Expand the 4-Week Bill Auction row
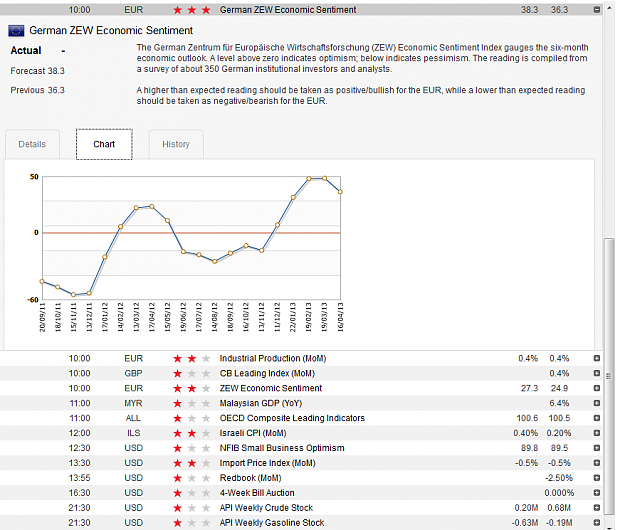Image resolution: width=625 pixels, height=530 pixels. [597, 493]
